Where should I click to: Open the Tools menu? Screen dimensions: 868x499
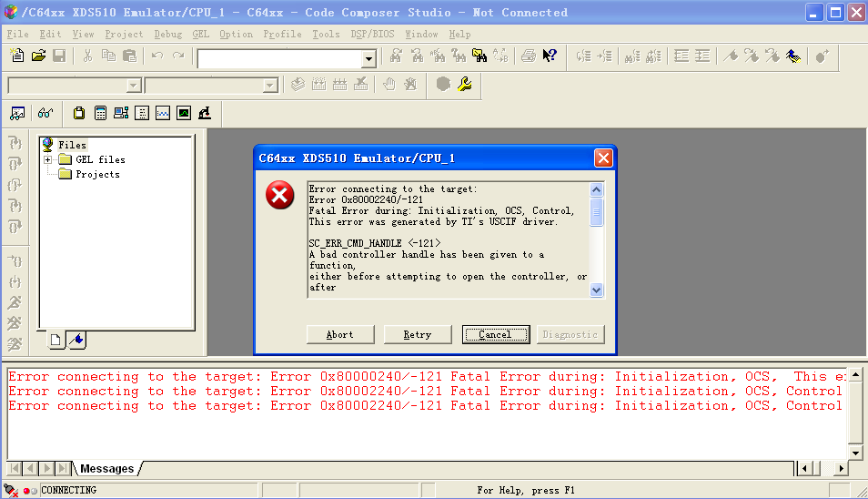[326, 35]
